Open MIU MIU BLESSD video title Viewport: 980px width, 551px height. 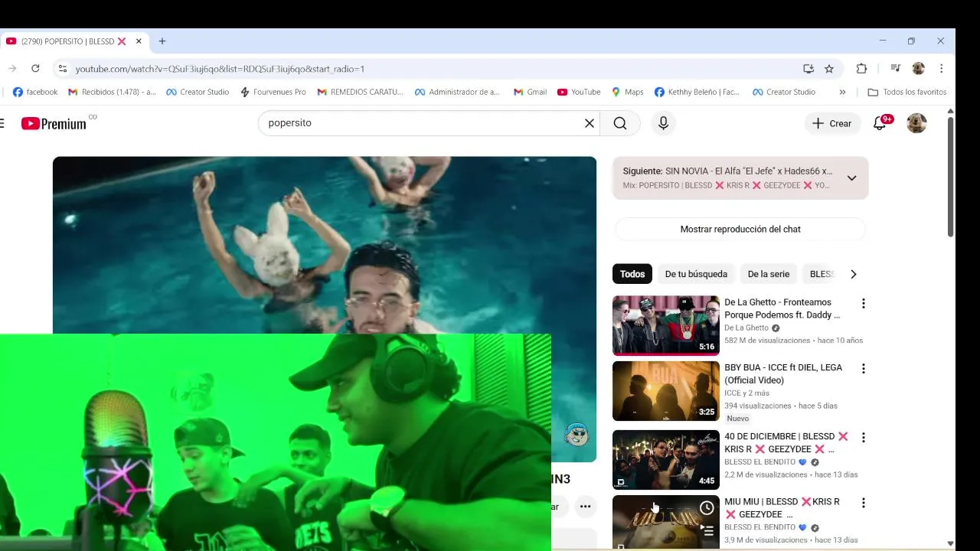[782, 508]
